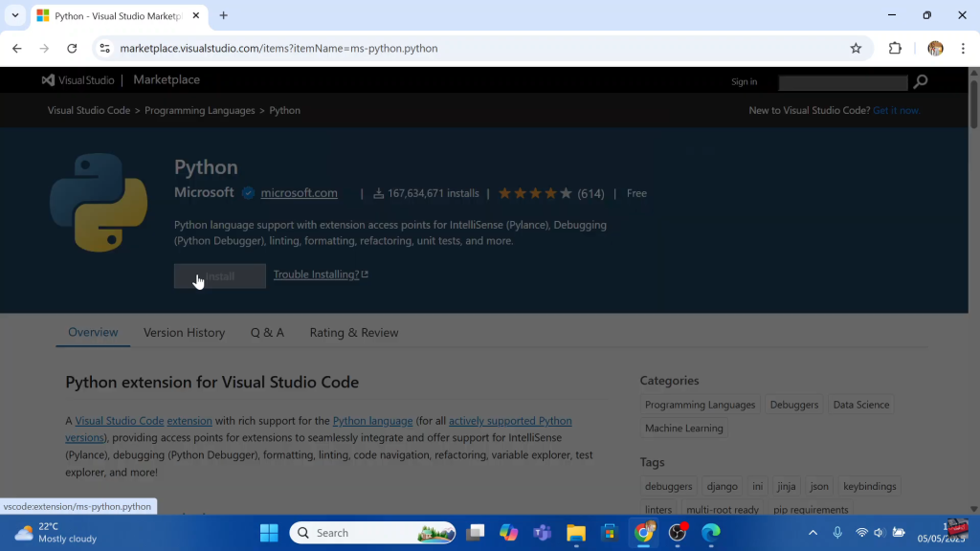This screenshot has width=980, height=551.
Task: Click jinja tag
Action: pos(786,486)
